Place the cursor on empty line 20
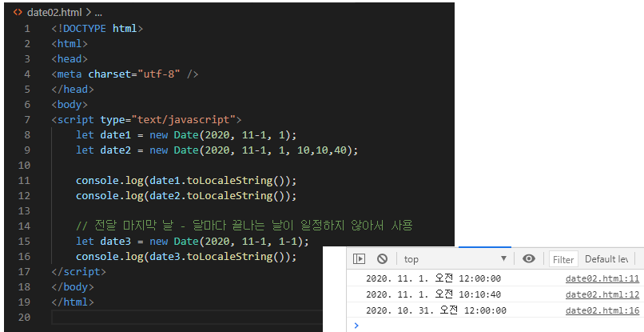 187,317
